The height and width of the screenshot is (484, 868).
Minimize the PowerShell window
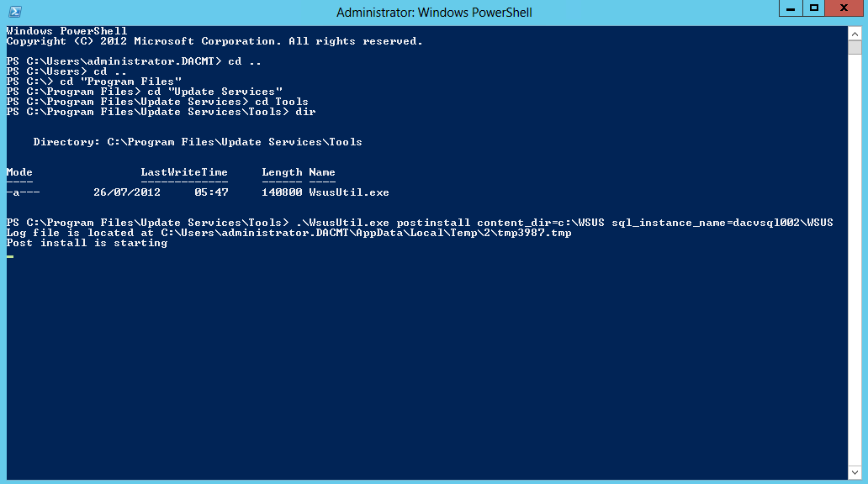pyautogui.click(x=791, y=8)
